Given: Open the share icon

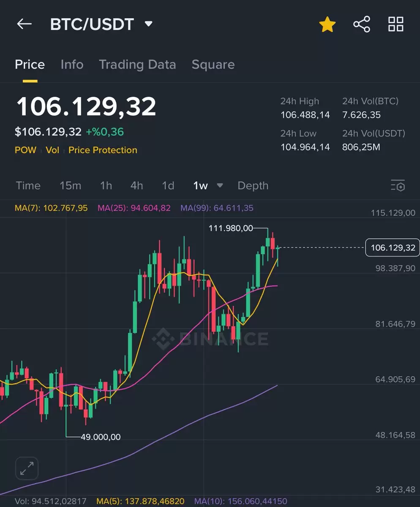Looking at the screenshot, I should pyautogui.click(x=362, y=24).
